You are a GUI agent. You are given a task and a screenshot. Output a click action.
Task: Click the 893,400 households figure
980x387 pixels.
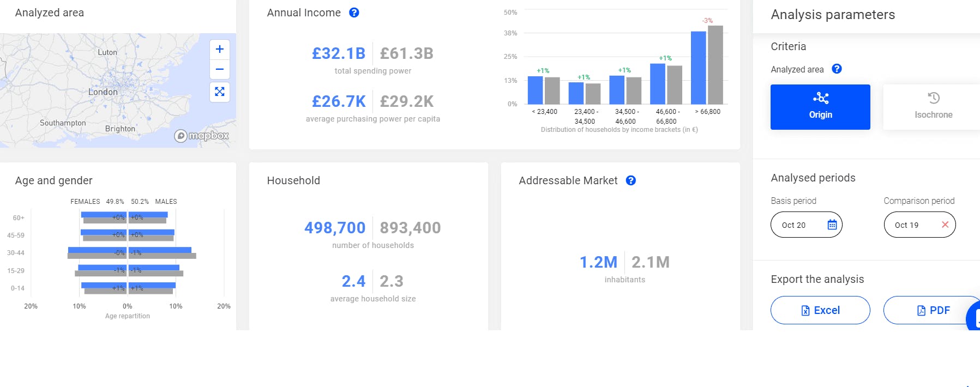click(x=410, y=228)
